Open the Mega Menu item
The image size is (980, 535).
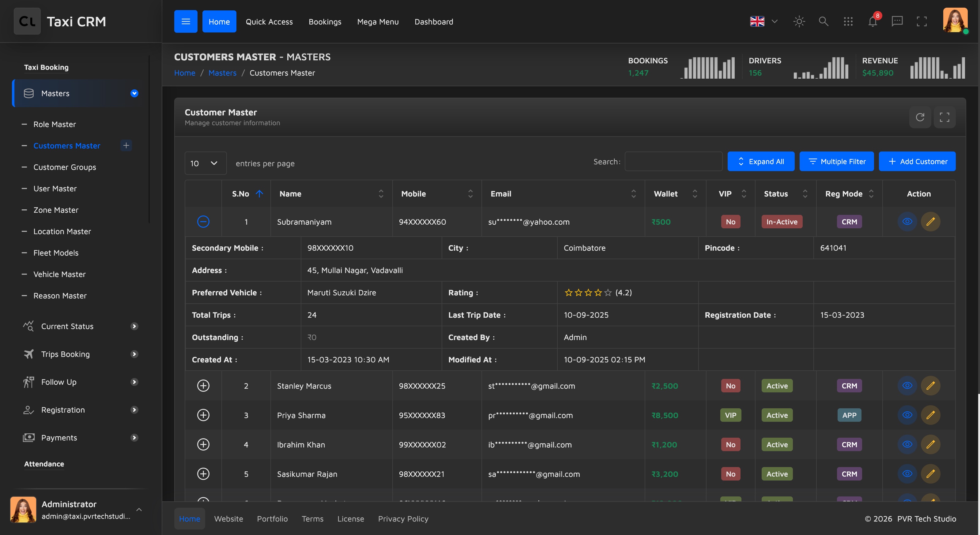pyautogui.click(x=378, y=22)
